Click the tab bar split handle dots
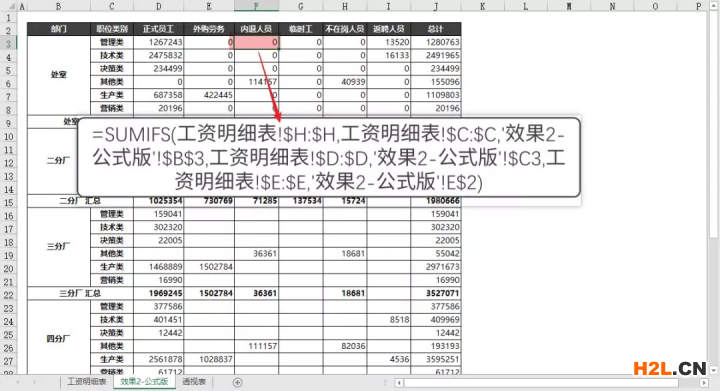The image size is (720, 391). (385, 382)
